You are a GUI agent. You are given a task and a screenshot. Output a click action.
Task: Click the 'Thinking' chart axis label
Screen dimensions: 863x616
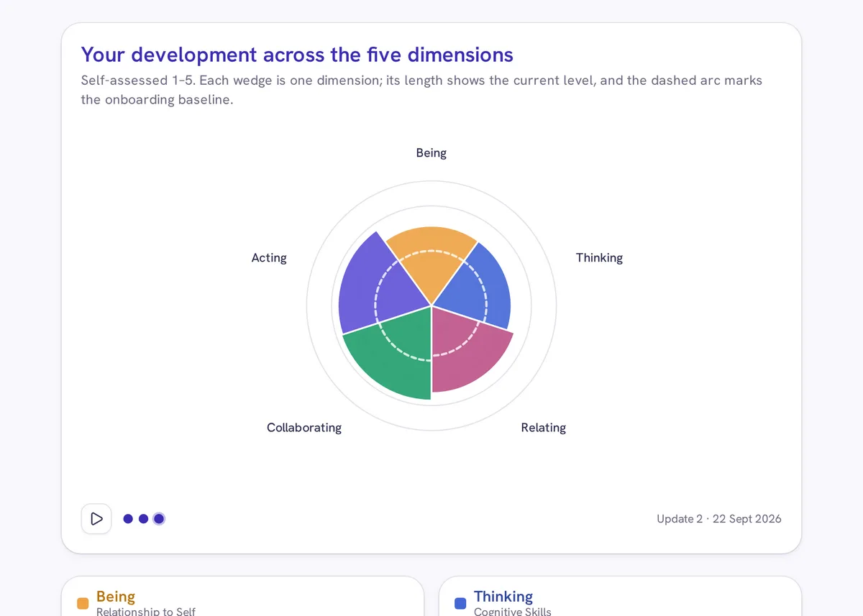pos(599,258)
